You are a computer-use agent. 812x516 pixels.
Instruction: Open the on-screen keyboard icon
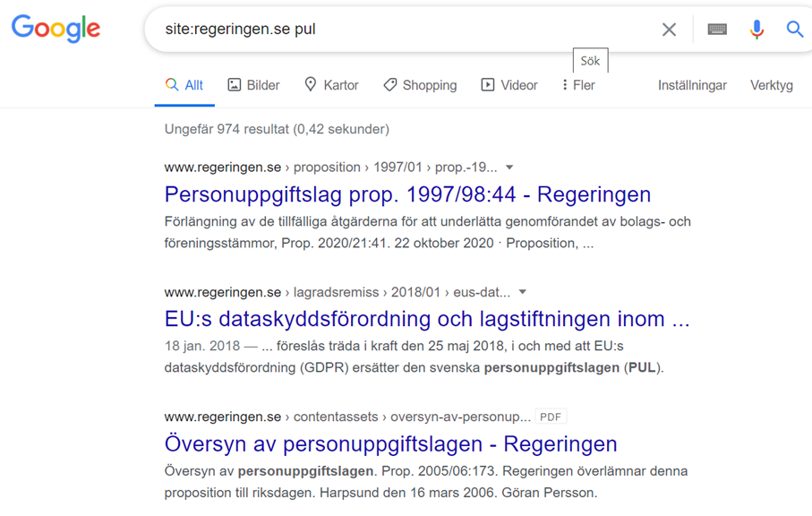point(717,30)
